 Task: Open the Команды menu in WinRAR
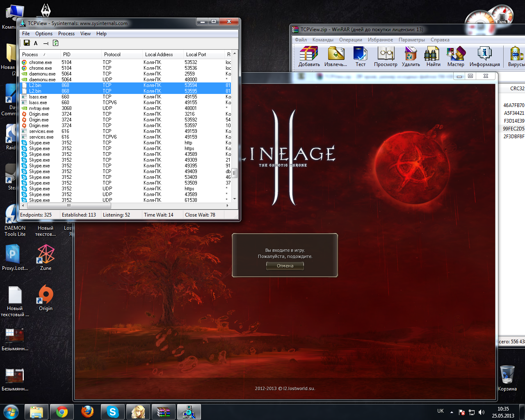click(x=323, y=40)
